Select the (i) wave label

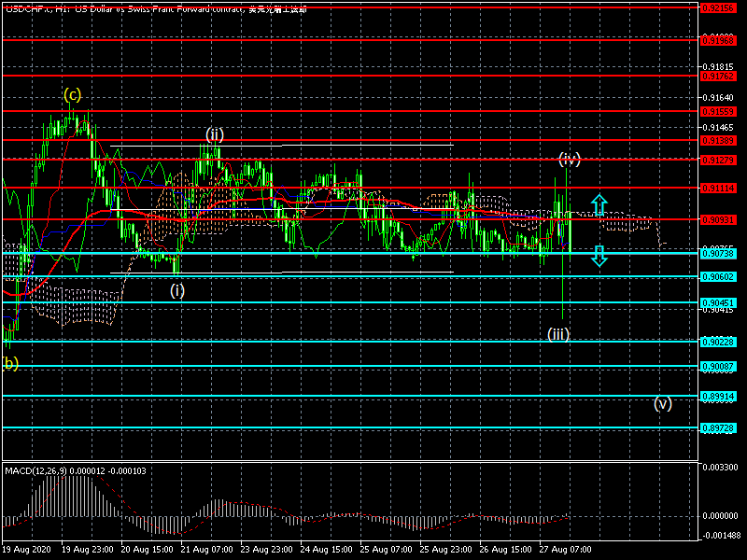(177, 290)
